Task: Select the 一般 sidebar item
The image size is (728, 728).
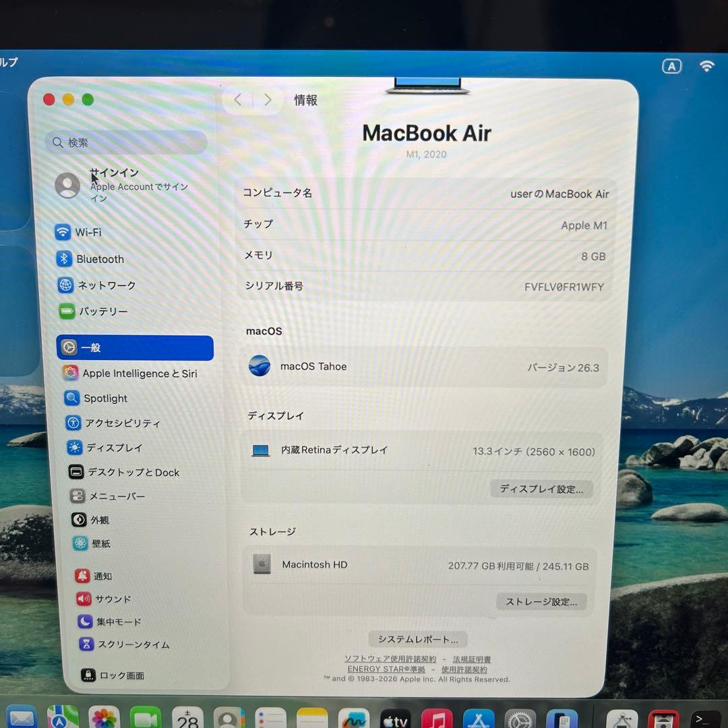Action: [135, 348]
